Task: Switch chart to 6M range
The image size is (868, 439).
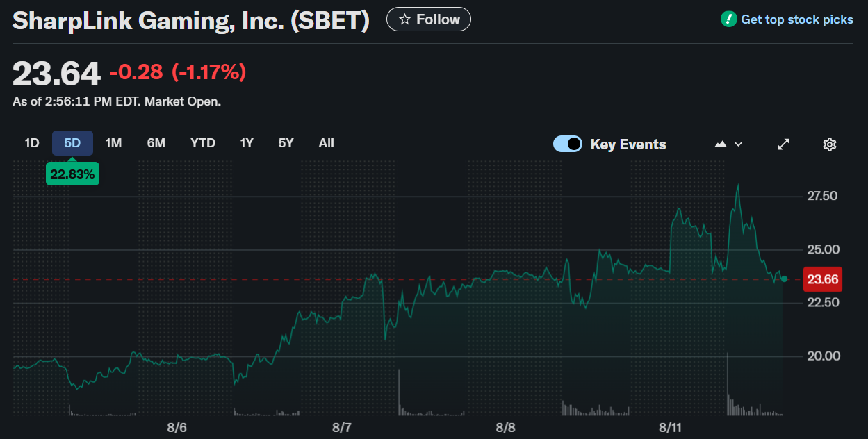Action: click(156, 143)
